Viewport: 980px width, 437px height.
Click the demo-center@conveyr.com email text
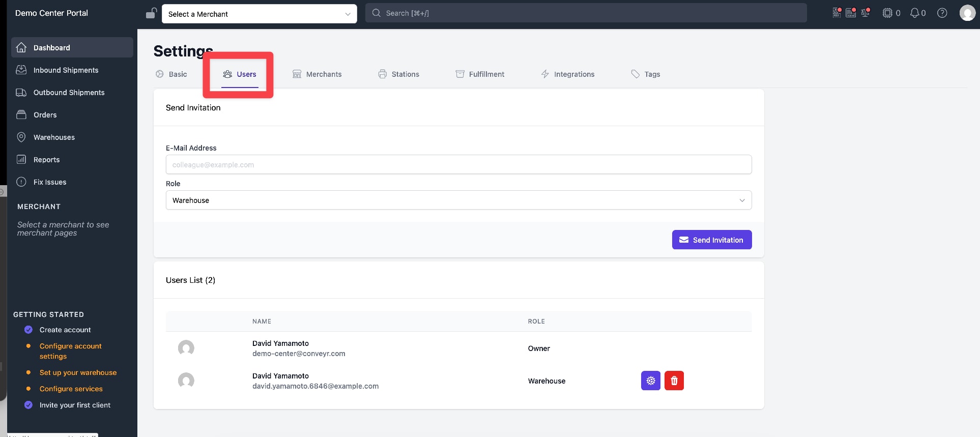click(x=299, y=354)
